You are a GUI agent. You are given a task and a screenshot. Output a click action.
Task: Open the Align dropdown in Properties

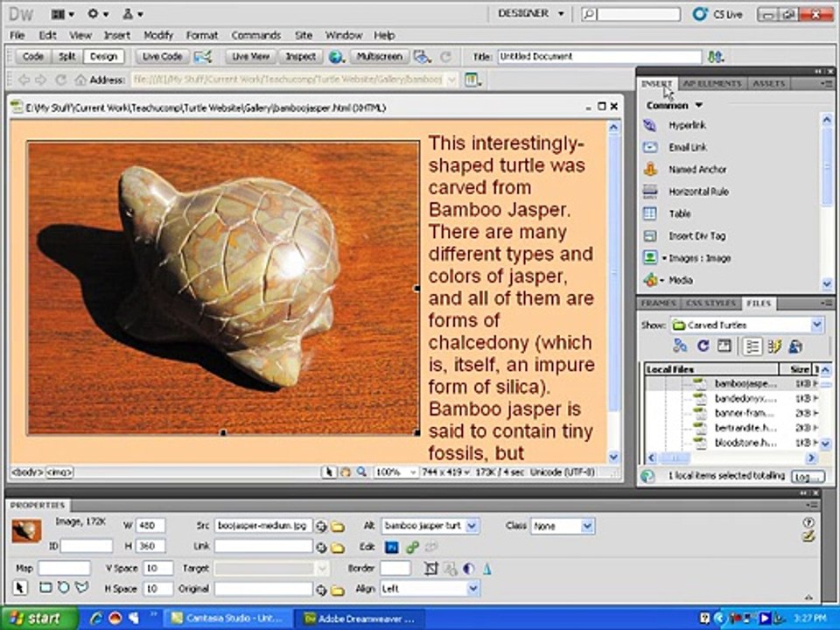pos(473,589)
